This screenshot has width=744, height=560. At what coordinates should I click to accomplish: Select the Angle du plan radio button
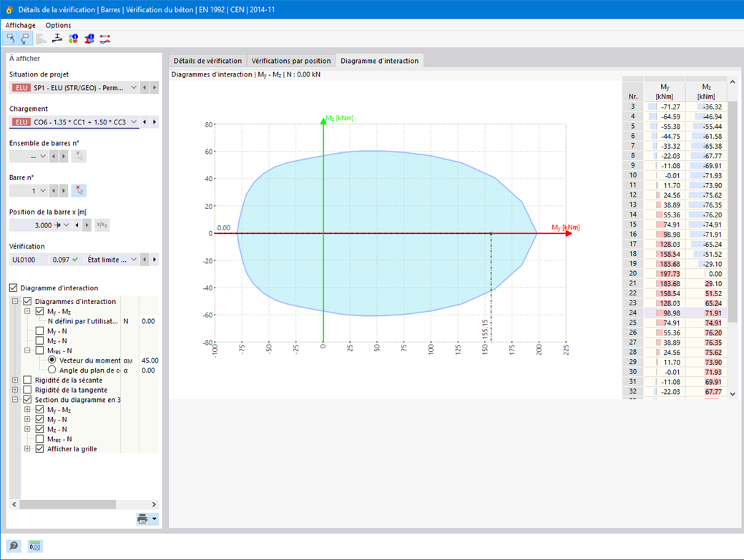coord(52,370)
